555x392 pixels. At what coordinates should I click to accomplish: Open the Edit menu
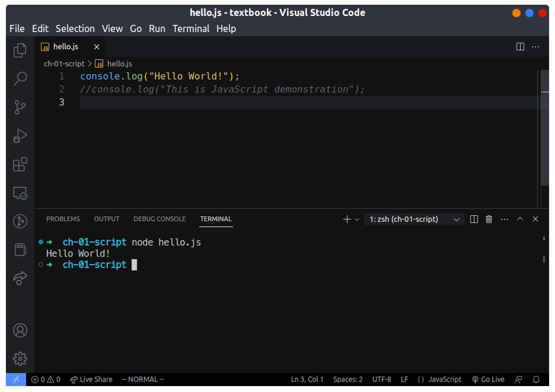(x=40, y=28)
